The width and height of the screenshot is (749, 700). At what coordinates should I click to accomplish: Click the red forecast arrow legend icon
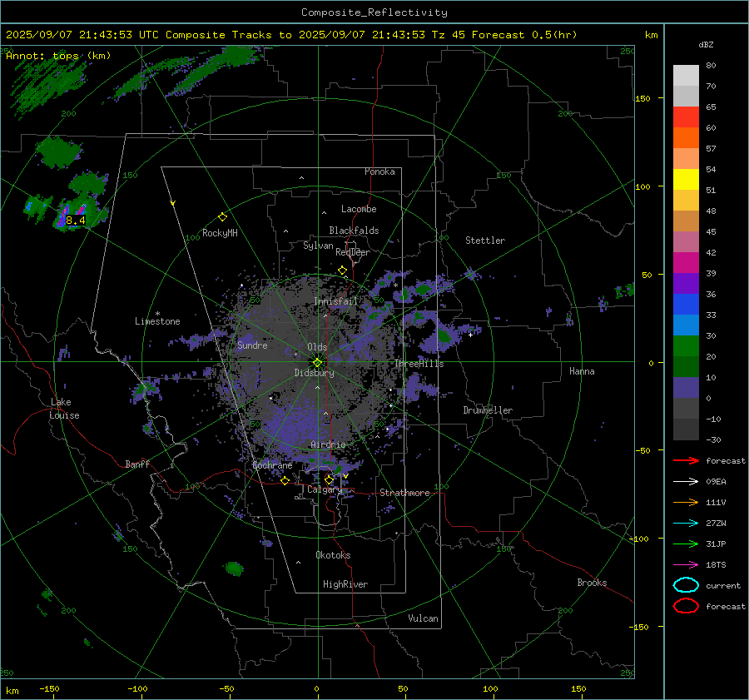click(x=686, y=460)
